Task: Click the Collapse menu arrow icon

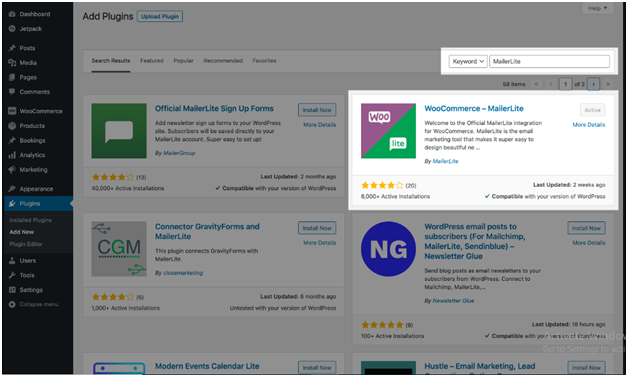Action: 12,304
